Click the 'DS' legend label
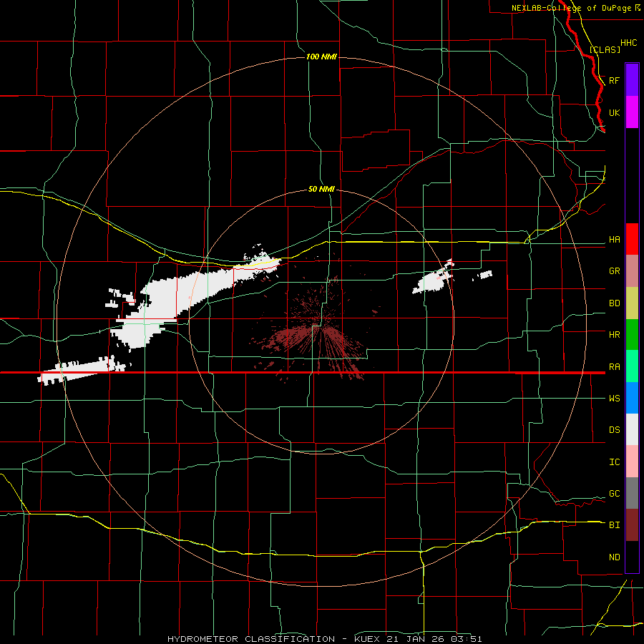 coord(614,430)
